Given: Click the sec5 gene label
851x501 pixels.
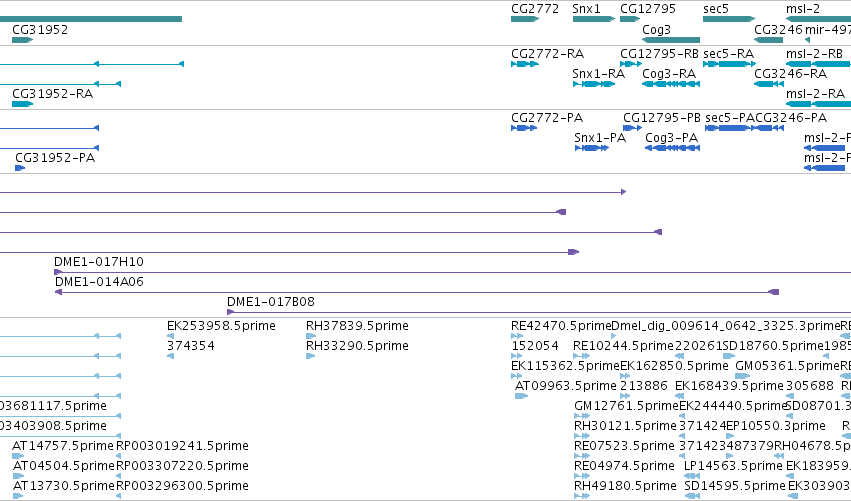Looking at the screenshot, I should (x=715, y=9).
